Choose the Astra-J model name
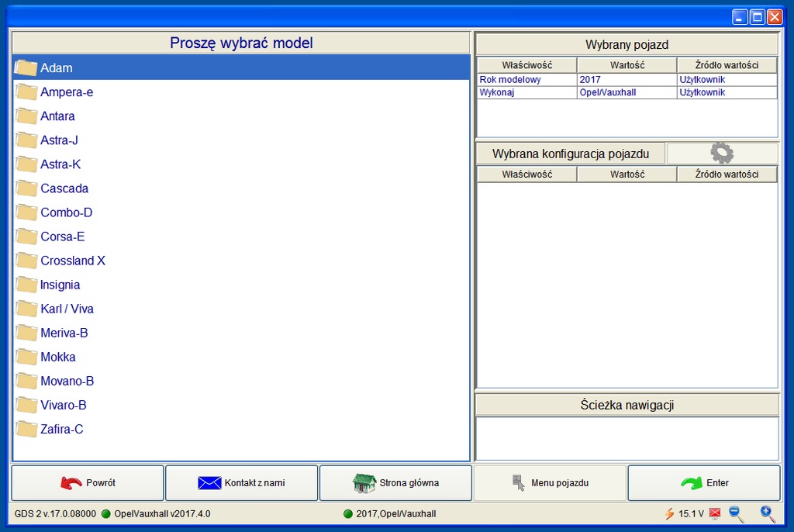Viewport: 794px width, 532px height. (59, 140)
